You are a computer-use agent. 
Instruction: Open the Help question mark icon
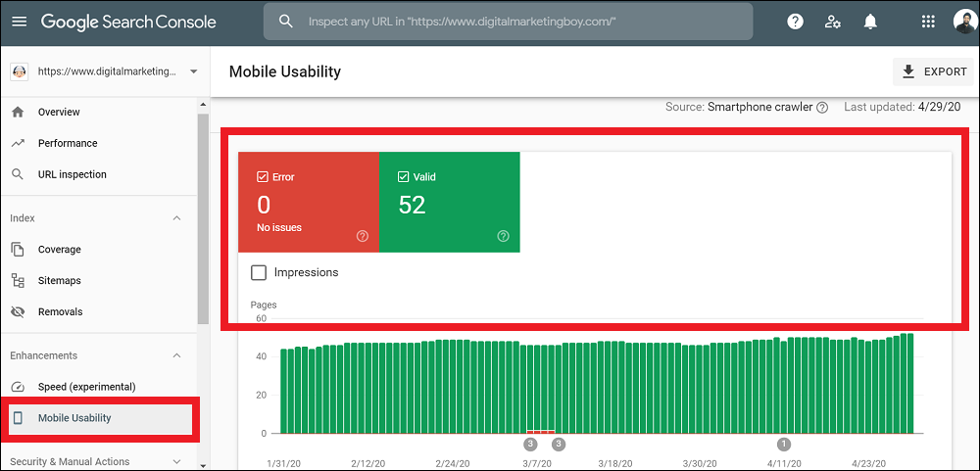tap(795, 22)
